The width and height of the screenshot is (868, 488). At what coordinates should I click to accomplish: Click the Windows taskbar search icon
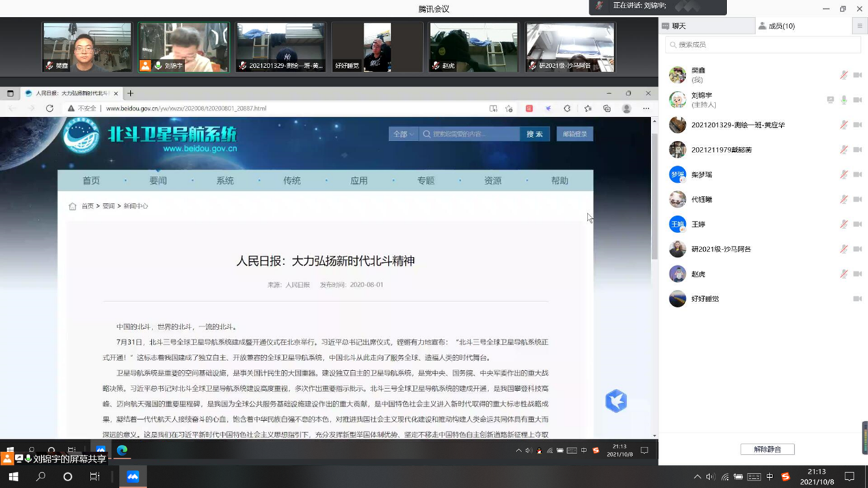tap(40, 476)
